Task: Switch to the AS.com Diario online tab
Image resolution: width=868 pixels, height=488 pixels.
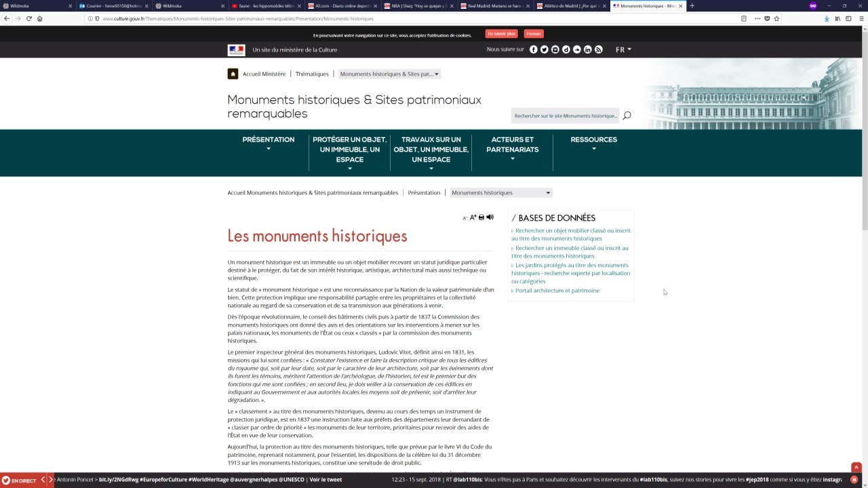Action: click(x=342, y=5)
